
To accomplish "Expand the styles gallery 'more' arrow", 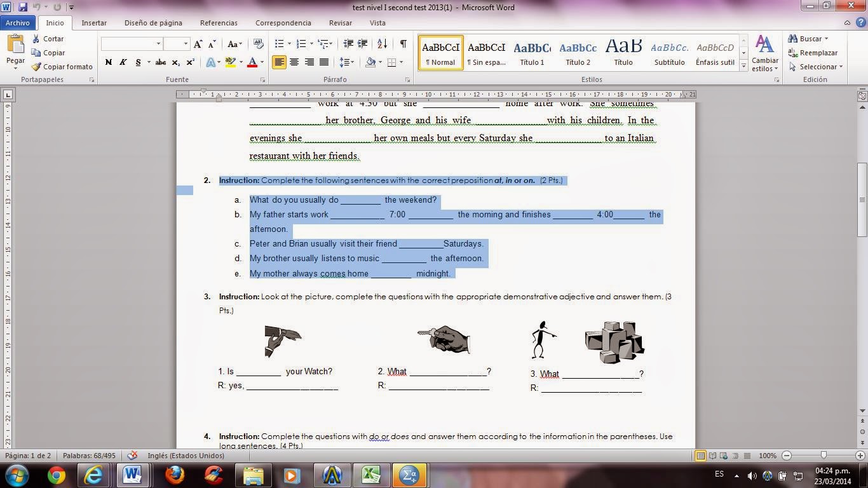I will point(743,66).
